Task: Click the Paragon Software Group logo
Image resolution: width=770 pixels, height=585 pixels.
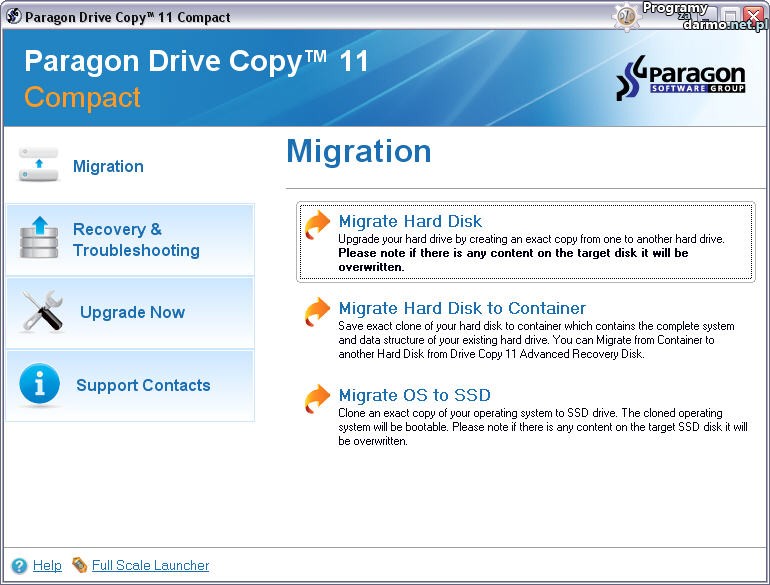Action: point(680,82)
